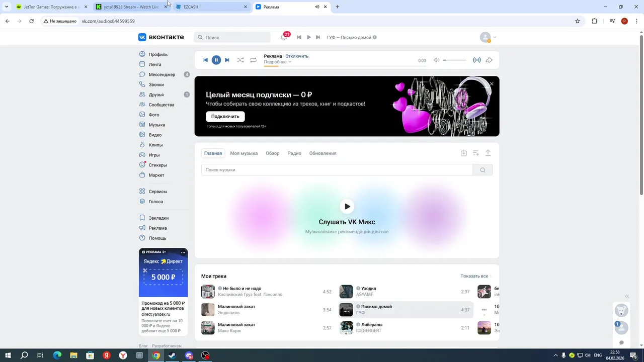
Task: Focus the Поиск музыки input field
Action: 337,170
